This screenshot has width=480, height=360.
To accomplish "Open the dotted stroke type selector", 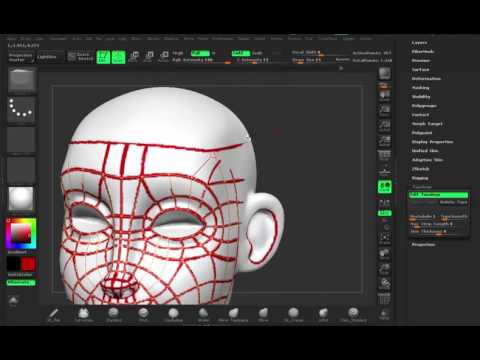I will (x=21, y=109).
